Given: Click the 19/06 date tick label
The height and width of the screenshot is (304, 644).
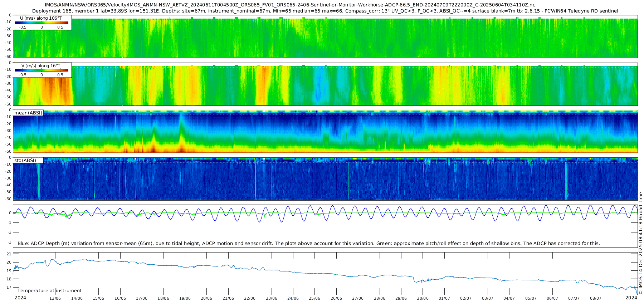Looking at the screenshot, I should [x=185, y=298].
